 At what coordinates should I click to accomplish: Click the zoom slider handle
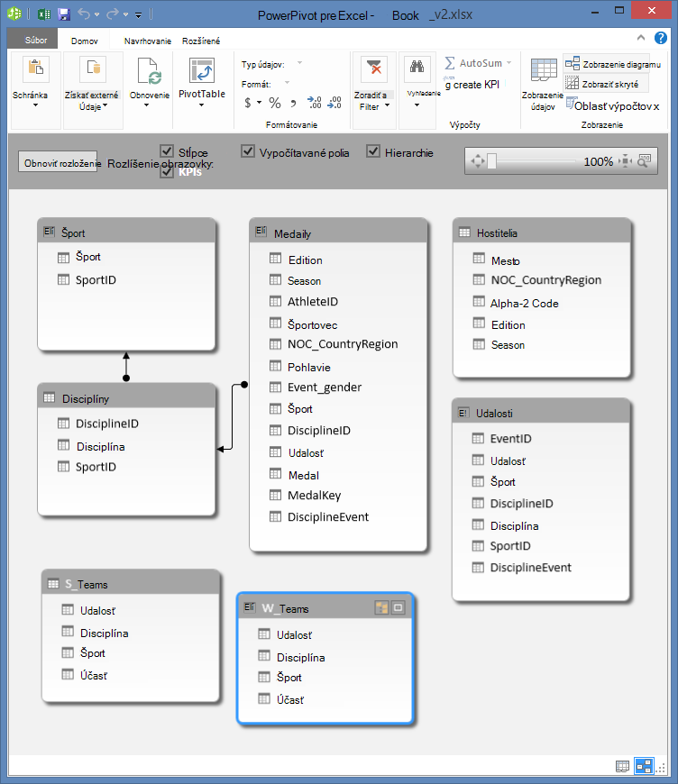pyautogui.click(x=492, y=161)
